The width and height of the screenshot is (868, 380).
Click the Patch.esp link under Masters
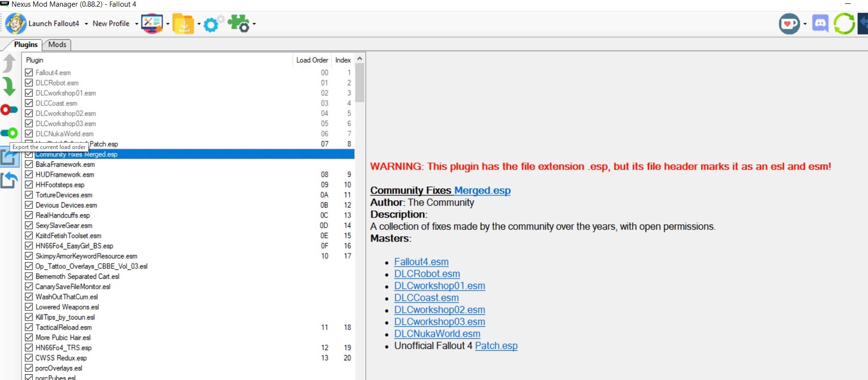pyautogui.click(x=496, y=345)
